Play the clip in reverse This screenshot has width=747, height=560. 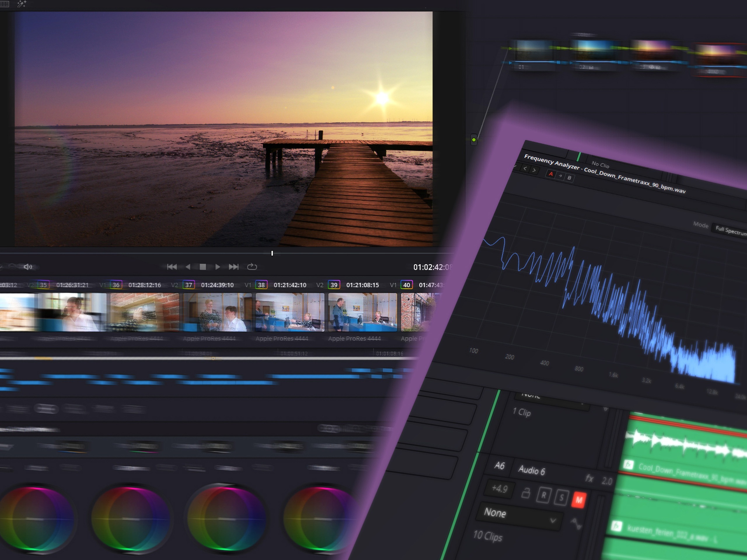point(188,267)
